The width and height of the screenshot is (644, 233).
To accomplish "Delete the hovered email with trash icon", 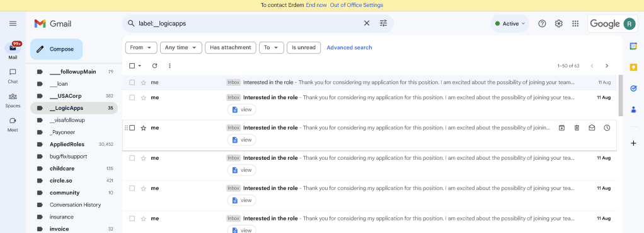I will [x=577, y=128].
